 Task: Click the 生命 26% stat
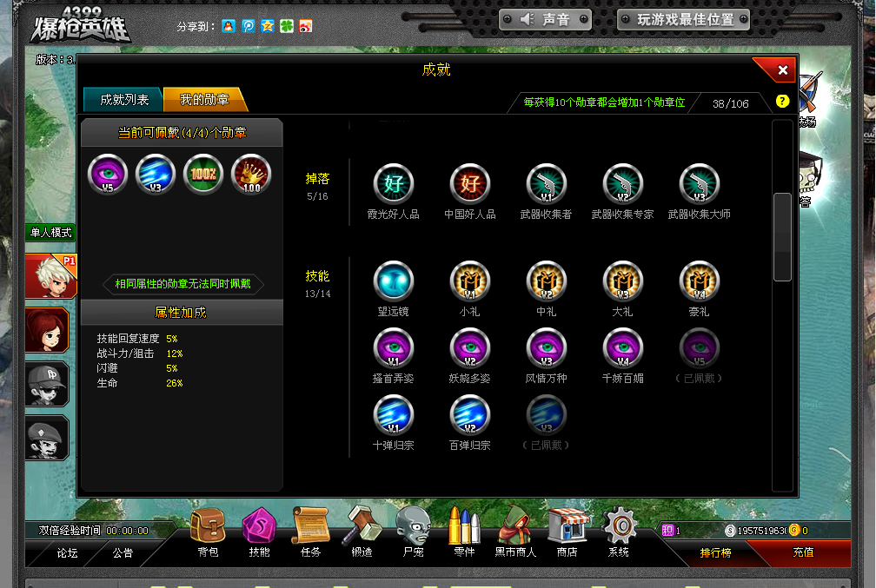click(140, 383)
